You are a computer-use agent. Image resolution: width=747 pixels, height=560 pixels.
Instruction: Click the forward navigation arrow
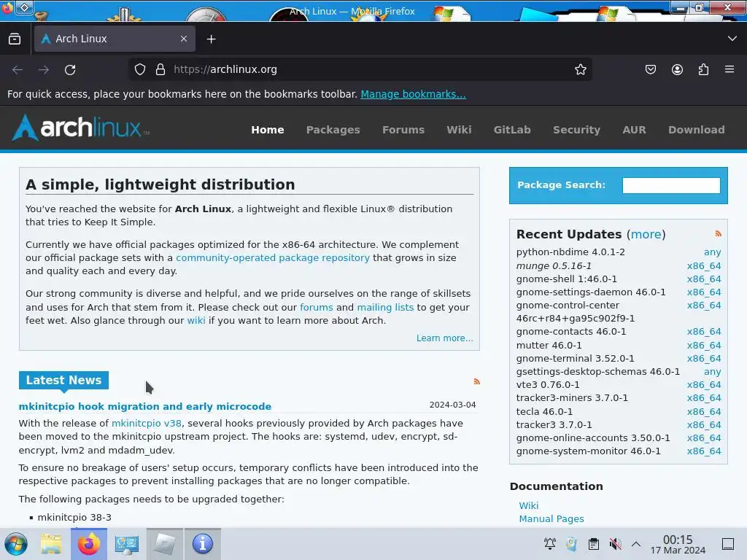point(44,70)
